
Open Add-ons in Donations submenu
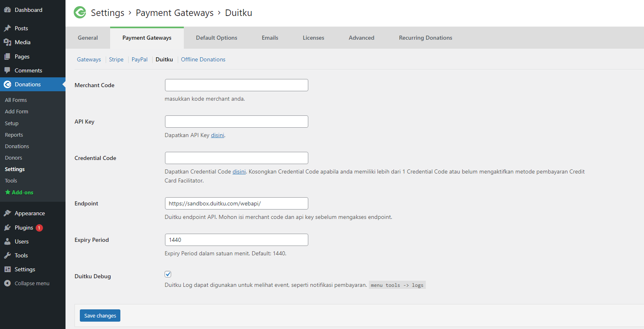pos(19,192)
